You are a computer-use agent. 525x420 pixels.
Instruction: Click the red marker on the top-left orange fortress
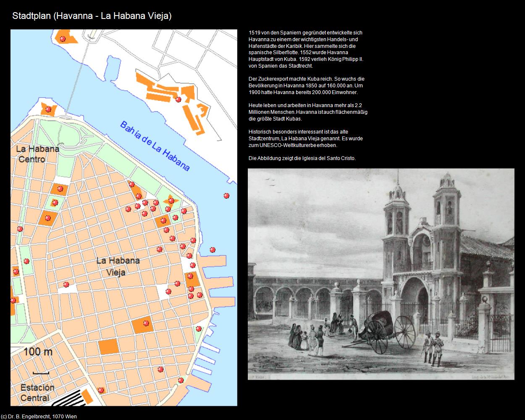click(x=63, y=39)
